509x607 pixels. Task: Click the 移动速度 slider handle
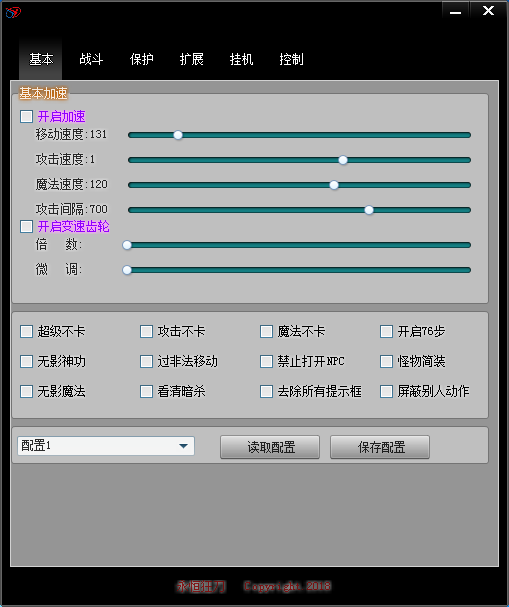[x=178, y=135]
